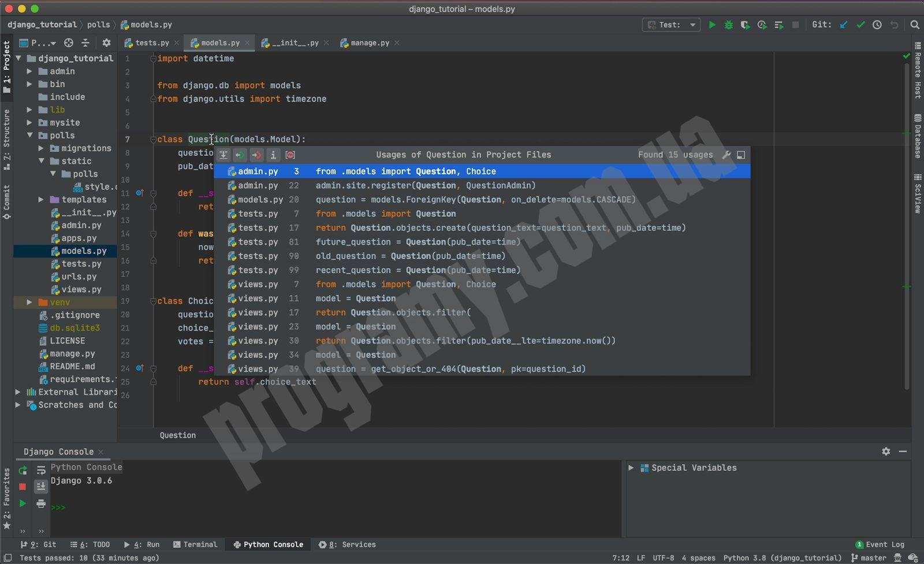Run Test with coverage shield icon
The width and height of the screenshot is (924, 564).
(x=745, y=25)
